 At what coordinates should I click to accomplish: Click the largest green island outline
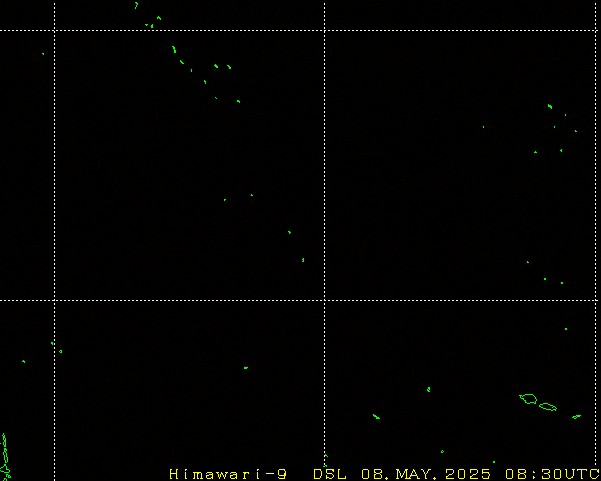point(528,399)
